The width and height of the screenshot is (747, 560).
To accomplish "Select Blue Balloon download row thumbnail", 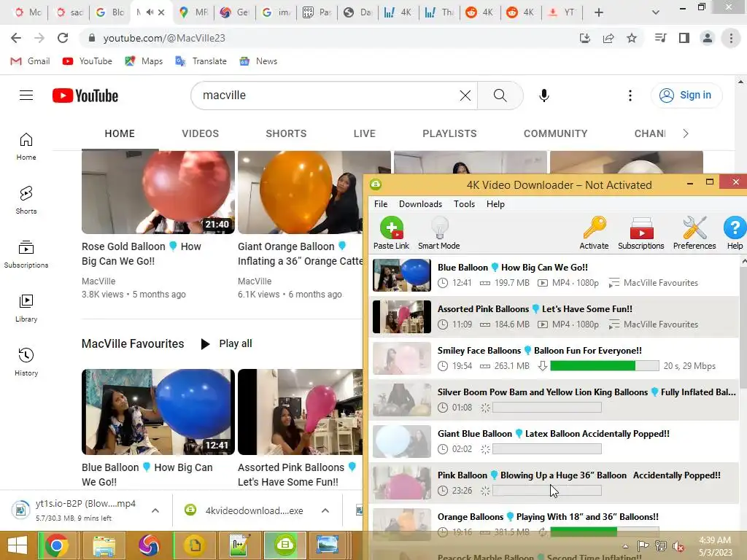I will [x=402, y=275].
